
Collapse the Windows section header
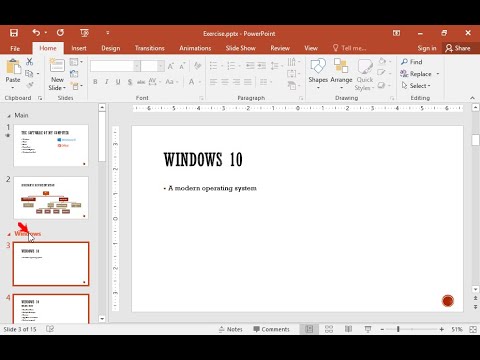(9, 234)
